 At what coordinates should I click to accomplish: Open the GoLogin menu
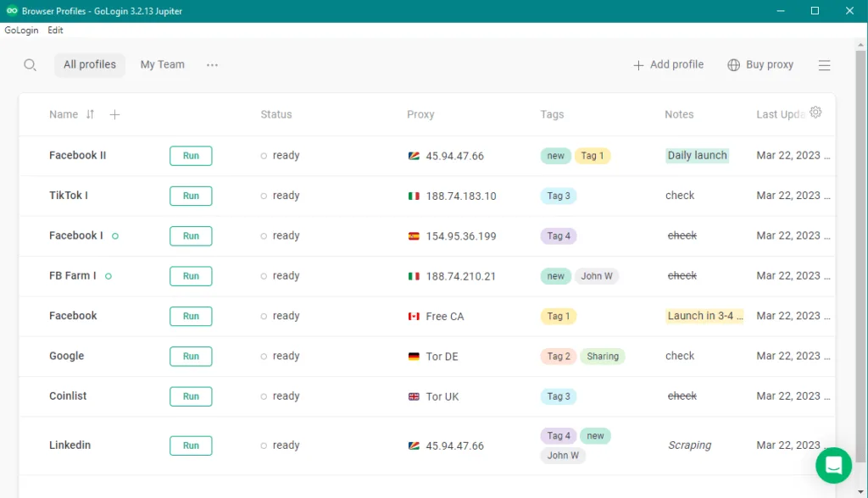tap(21, 30)
